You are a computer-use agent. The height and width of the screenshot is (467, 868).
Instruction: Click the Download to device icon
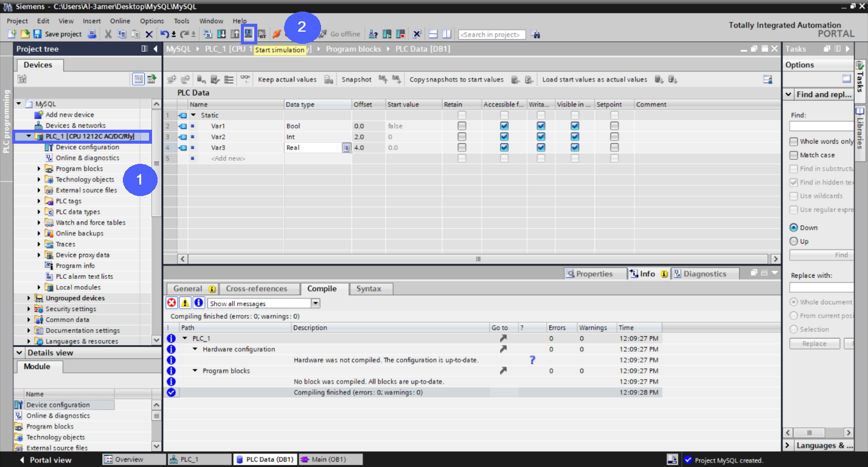221,34
